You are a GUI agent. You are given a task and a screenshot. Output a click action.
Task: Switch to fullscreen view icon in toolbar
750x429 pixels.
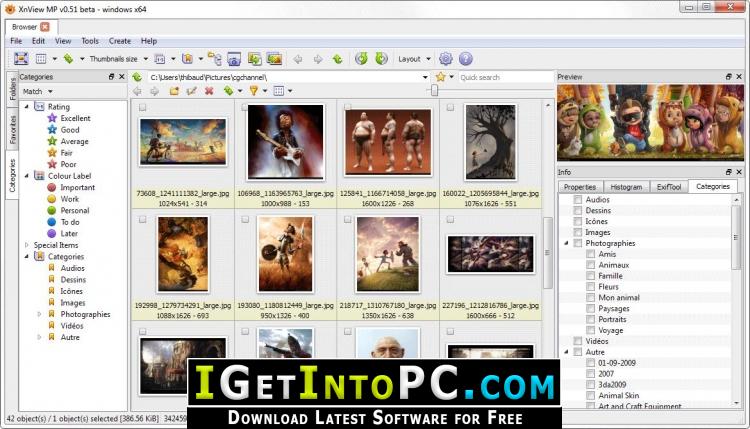point(21,58)
